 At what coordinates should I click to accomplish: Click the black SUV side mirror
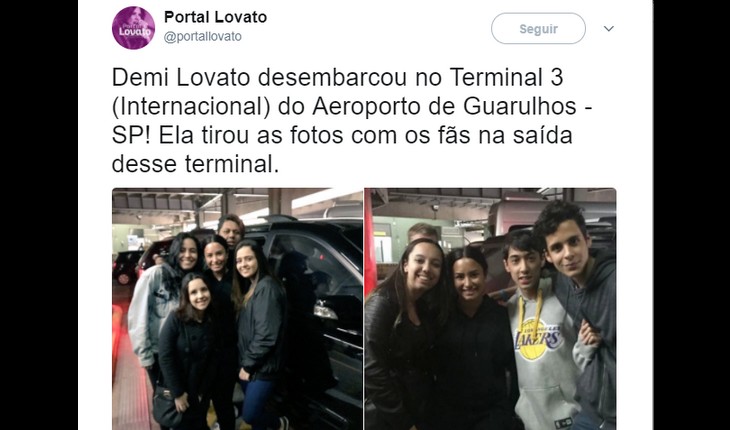tap(326, 310)
